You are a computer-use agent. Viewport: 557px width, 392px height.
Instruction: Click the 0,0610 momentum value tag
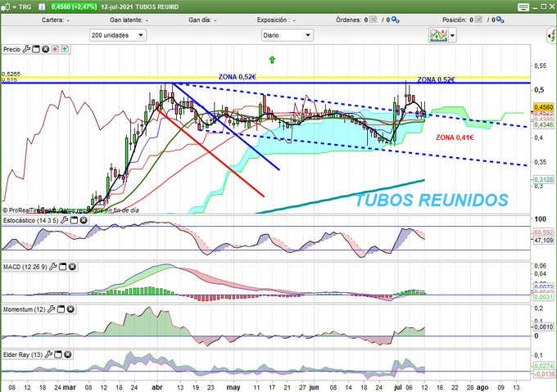[x=544, y=327]
